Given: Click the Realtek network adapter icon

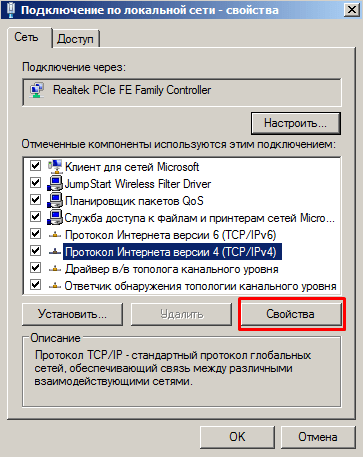Looking at the screenshot, I should click(37, 90).
